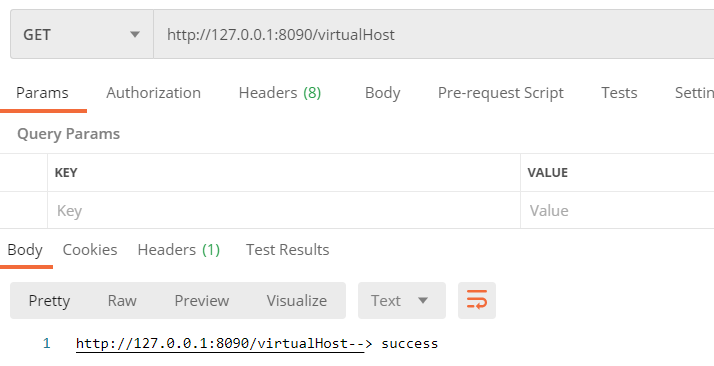Open the request Body tab
The image size is (714, 366).
coord(382,93)
